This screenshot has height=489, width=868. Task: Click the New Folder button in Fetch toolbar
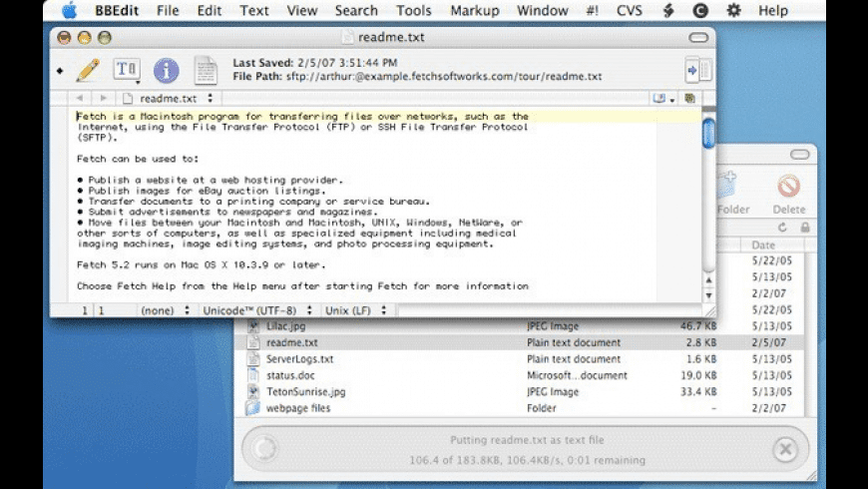click(x=732, y=194)
